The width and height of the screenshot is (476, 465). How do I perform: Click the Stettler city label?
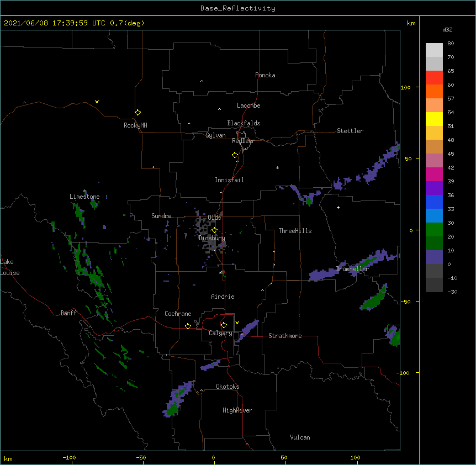point(350,131)
